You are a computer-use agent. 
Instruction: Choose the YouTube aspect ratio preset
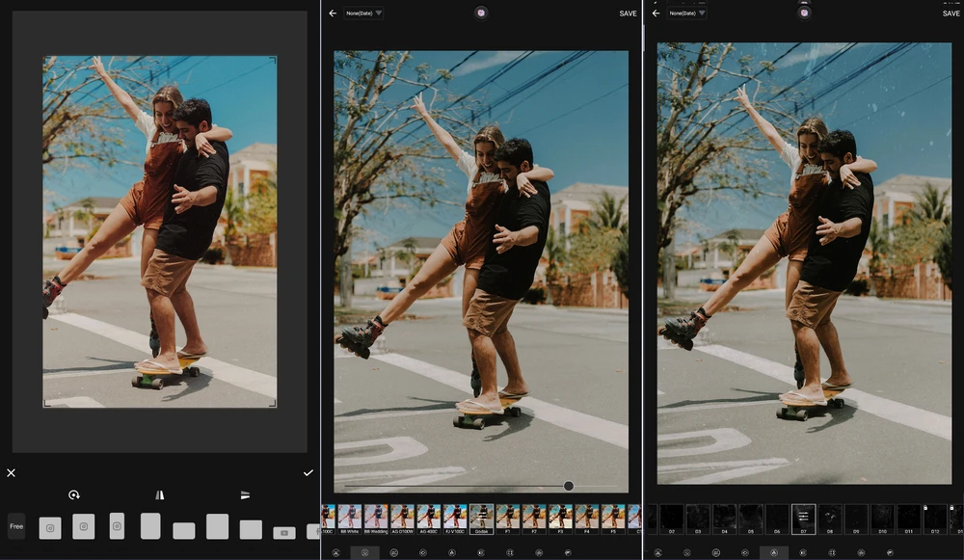[x=283, y=532]
